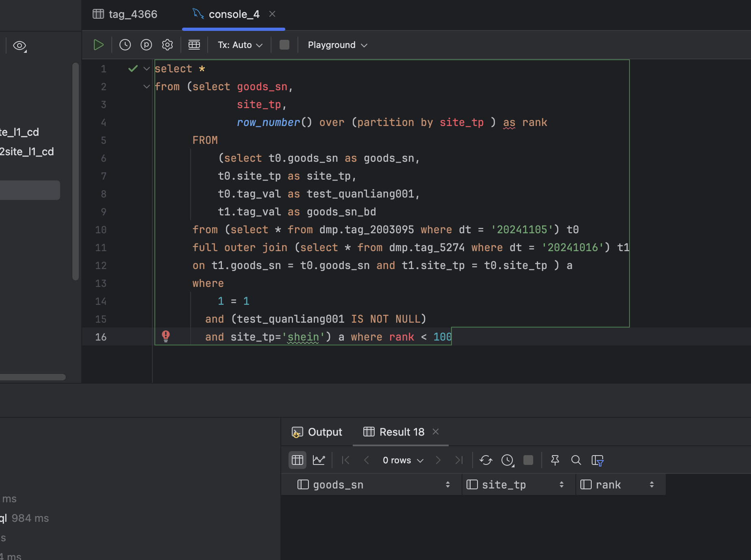Sort by site_tp column arrows
The width and height of the screenshot is (751, 560).
562,484
